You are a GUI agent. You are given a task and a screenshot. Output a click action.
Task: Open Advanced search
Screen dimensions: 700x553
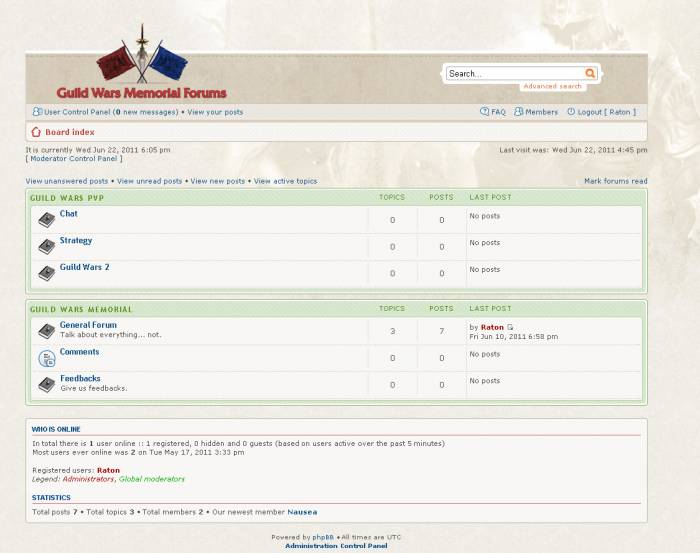[552, 86]
